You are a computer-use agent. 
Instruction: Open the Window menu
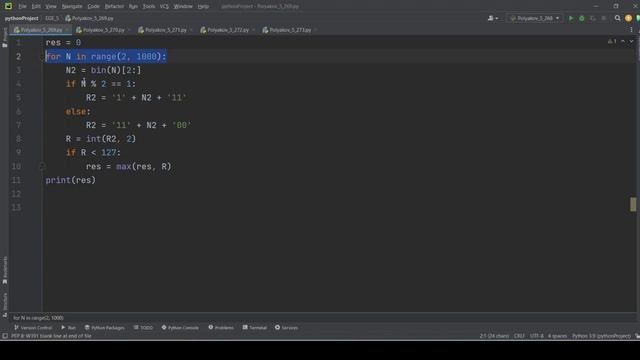pos(183,7)
